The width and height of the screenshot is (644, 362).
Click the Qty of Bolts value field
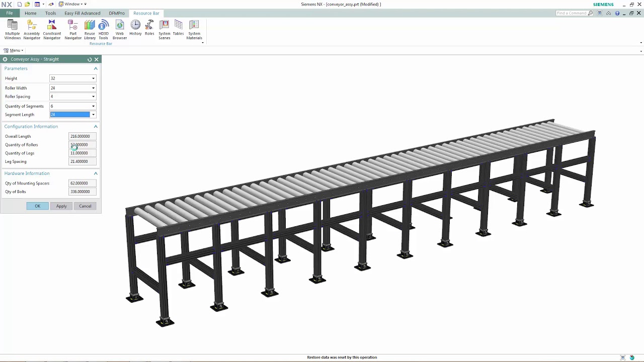tap(82, 192)
